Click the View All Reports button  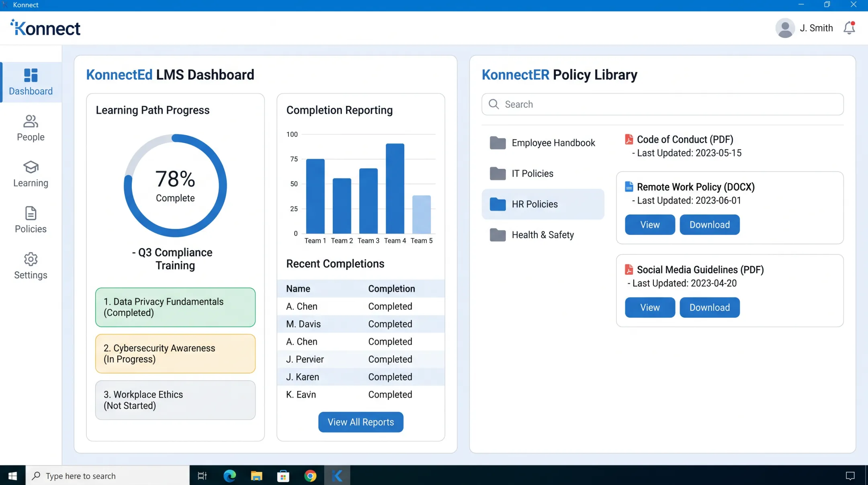tap(361, 422)
